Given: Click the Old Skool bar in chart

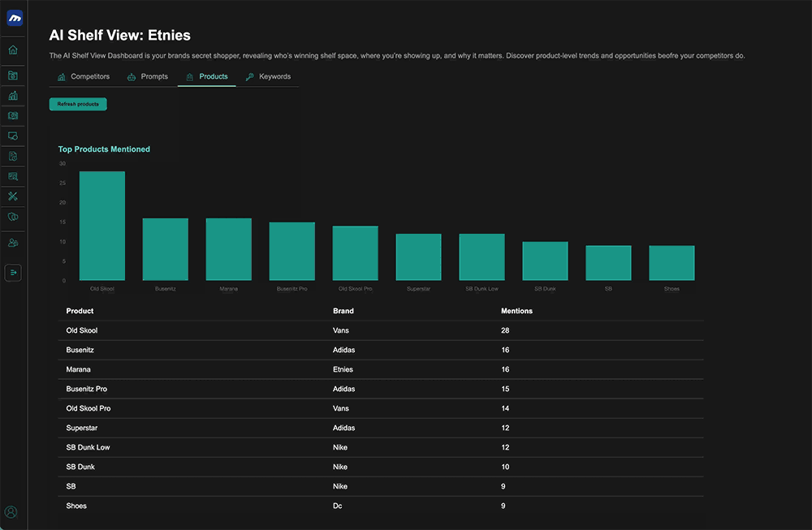Looking at the screenshot, I should pos(102,226).
